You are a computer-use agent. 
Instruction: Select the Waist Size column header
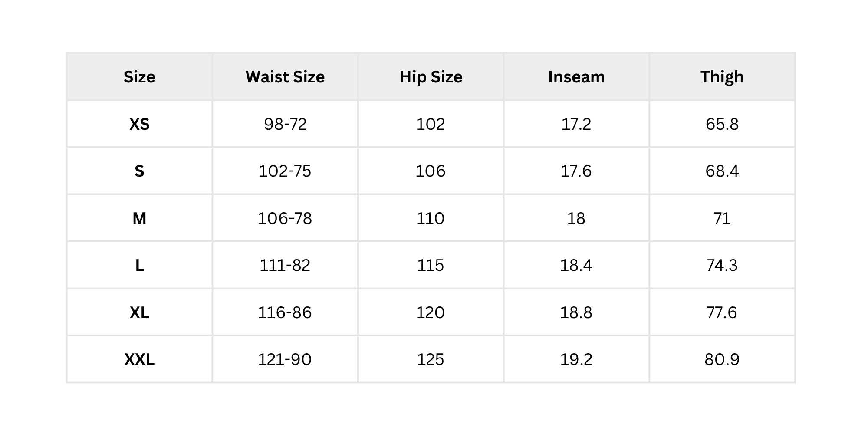(285, 77)
